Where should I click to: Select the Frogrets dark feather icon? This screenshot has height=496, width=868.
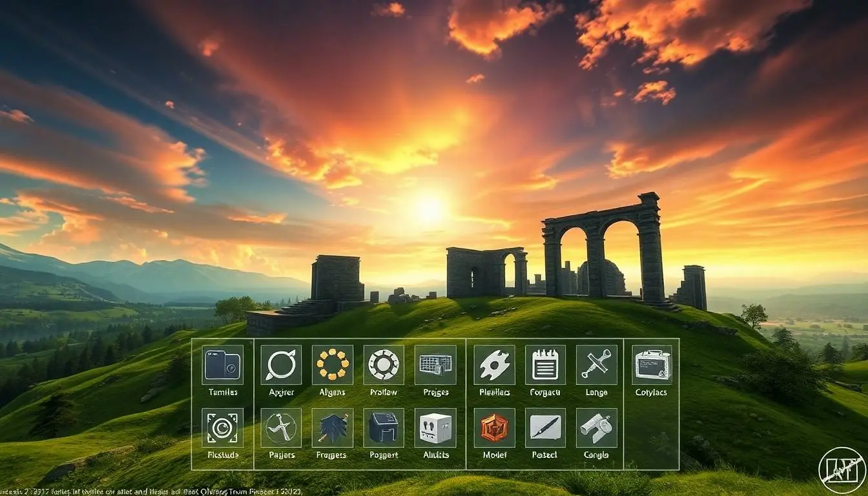pos(333,428)
